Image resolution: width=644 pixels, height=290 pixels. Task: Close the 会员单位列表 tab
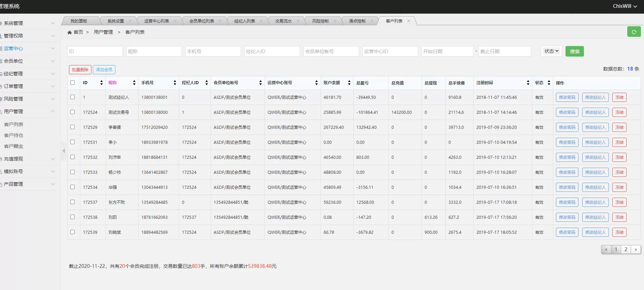pos(220,21)
